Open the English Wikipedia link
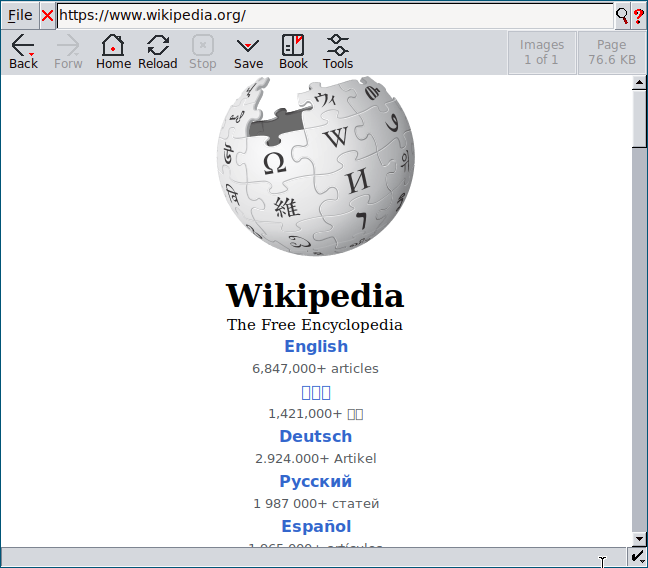This screenshot has height=568, width=648. pyautogui.click(x=316, y=346)
